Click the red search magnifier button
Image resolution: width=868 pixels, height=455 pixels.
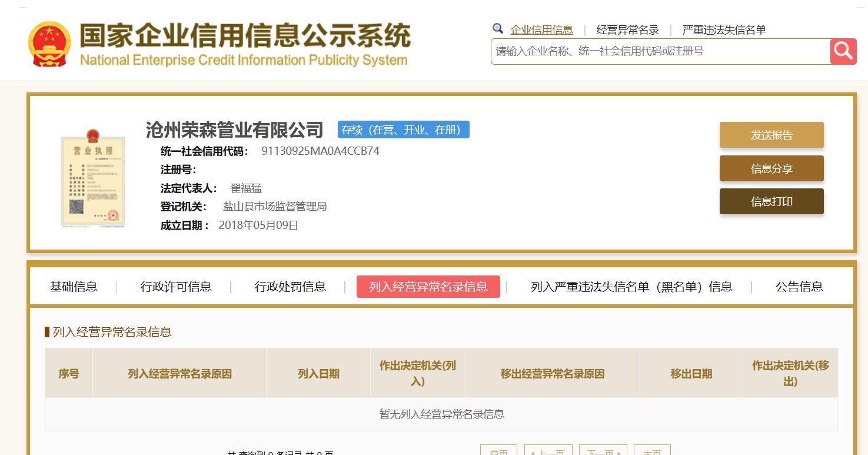[x=843, y=51]
